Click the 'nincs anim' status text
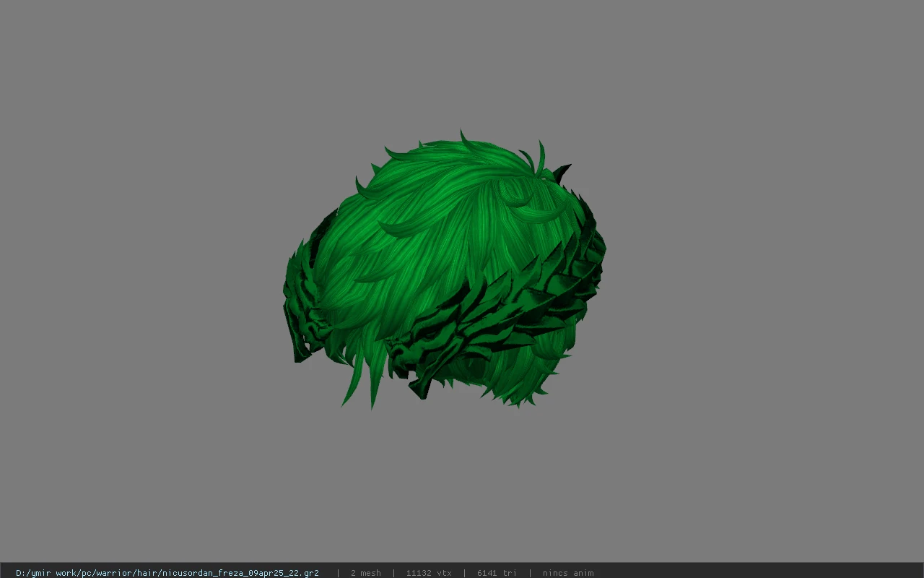The height and width of the screenshot is (578, 924). 568,573
